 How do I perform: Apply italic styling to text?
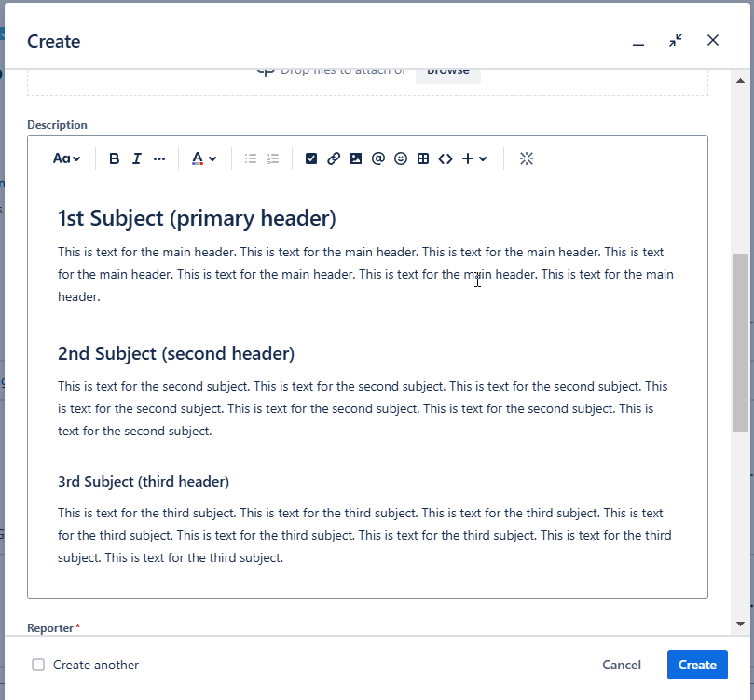[136, 158]
